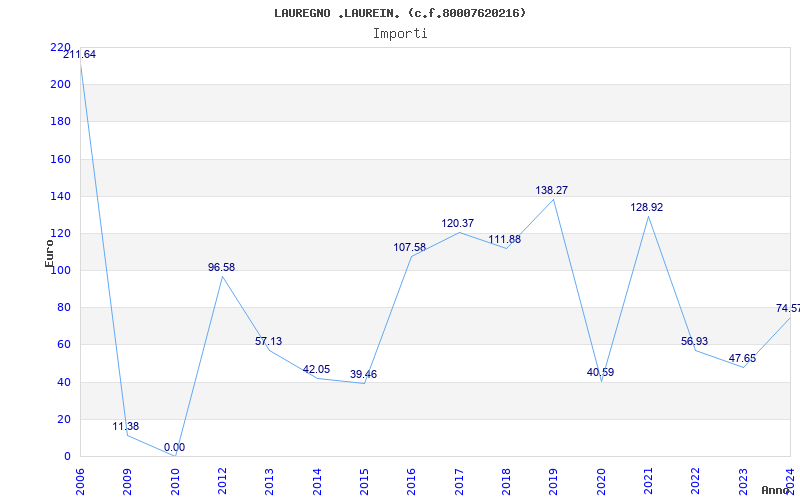Click the 60 y-axis tick label
This screenshot has width=800, height=500.
pos(63,345)
